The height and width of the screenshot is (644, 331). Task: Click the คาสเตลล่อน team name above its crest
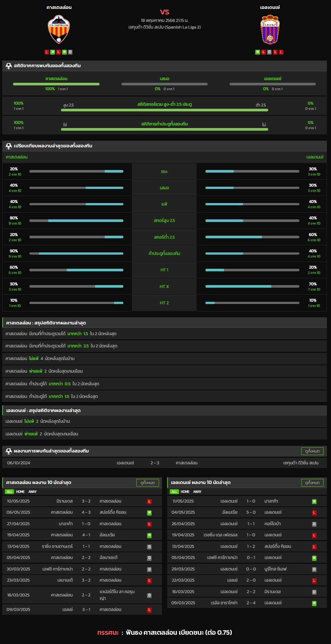pyautogui.click(x=59, y=7)
